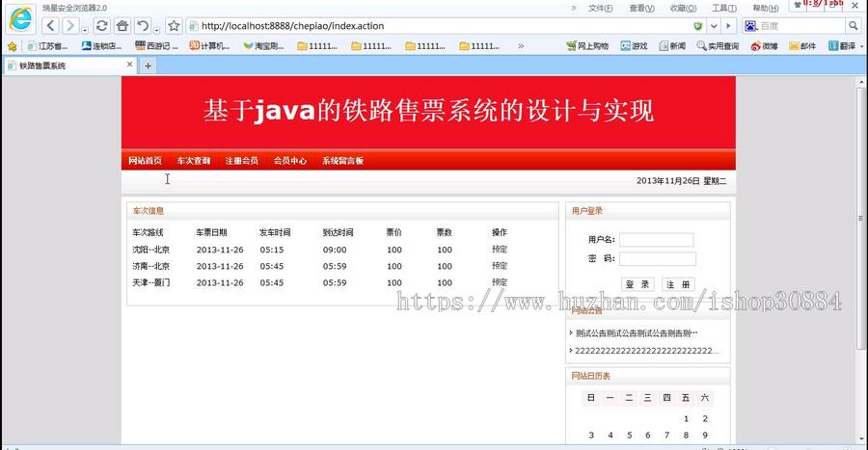This screenshot has height=450, width=868.
Task: Click the 登录 button
Action: click(637, 284)
